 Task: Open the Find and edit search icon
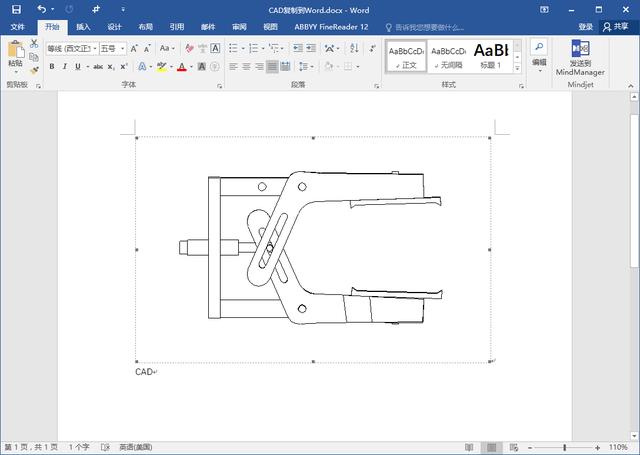click(x=538, y=48)
